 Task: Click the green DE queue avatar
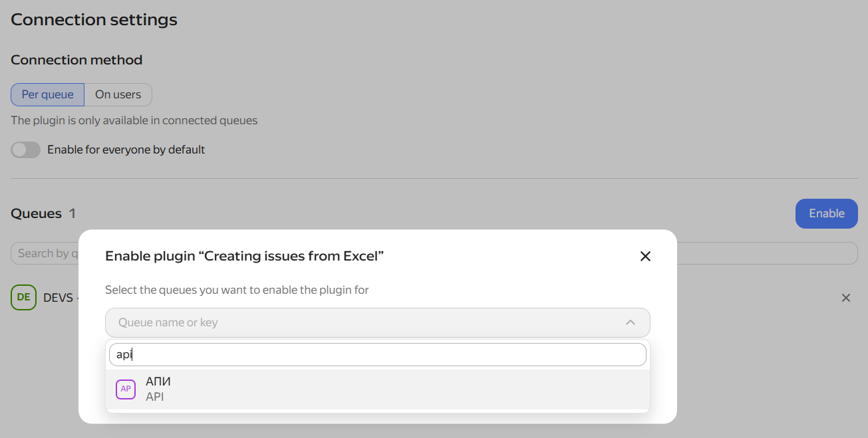(23, 297)
